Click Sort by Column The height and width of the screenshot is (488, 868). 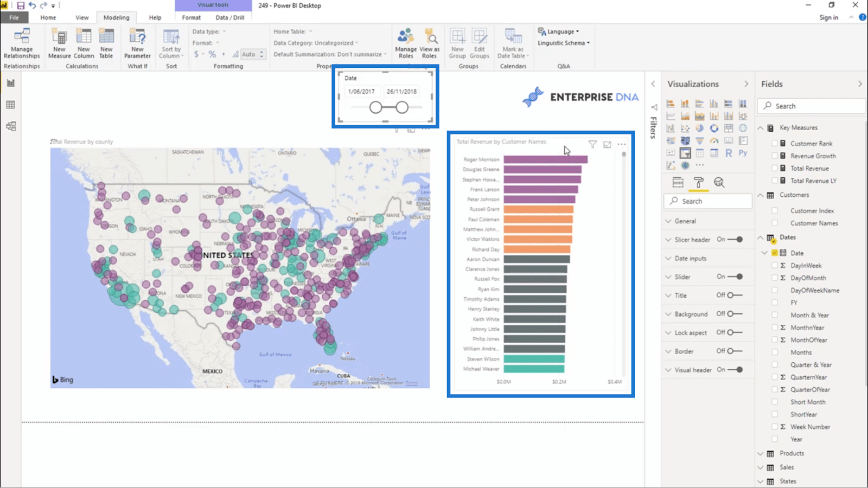[x=171, y=43]
